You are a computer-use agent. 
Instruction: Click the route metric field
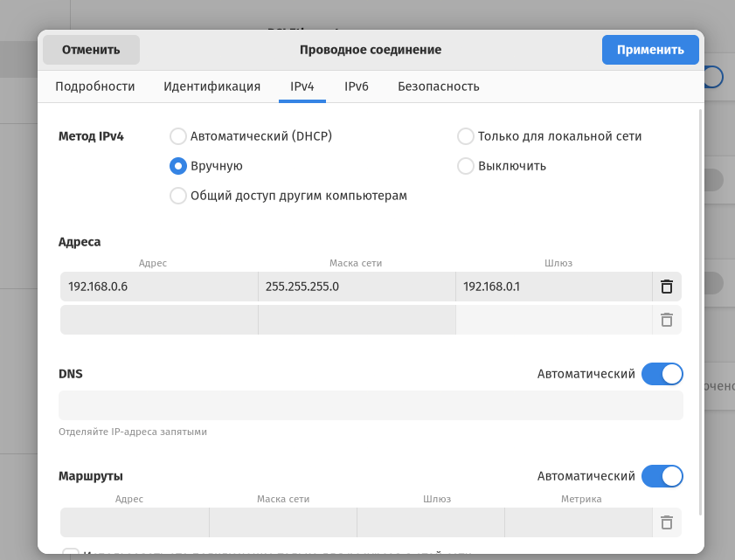pos(578,522)
